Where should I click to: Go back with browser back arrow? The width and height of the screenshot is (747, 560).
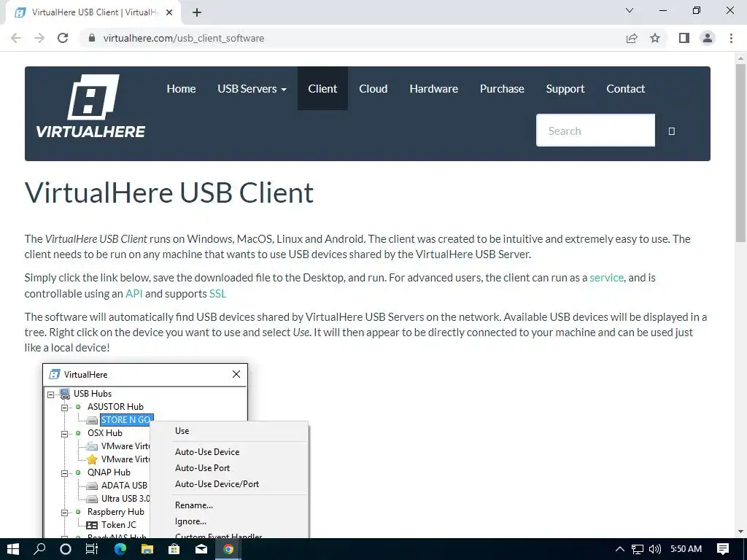(16, 38)
